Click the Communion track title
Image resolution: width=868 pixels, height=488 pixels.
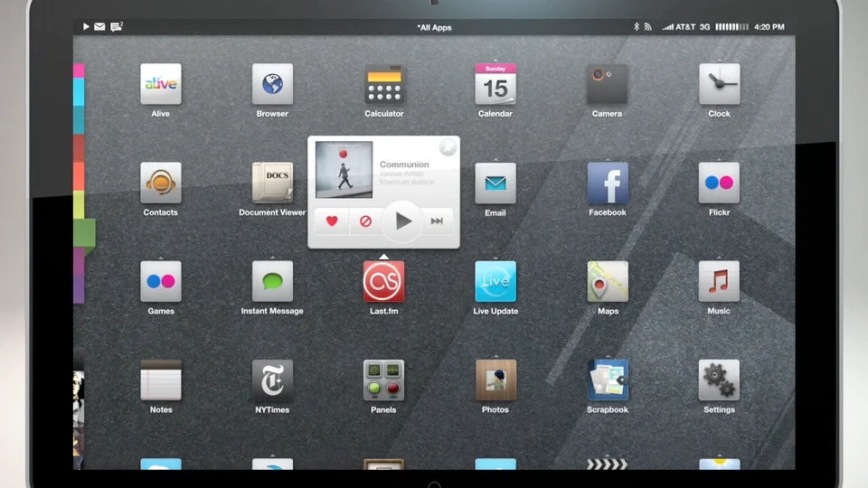click(404, 164)
